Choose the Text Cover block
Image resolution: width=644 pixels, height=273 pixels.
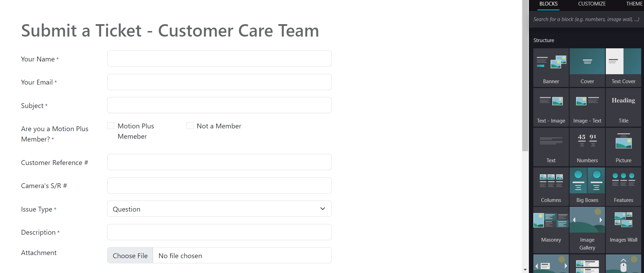point(623,67)
